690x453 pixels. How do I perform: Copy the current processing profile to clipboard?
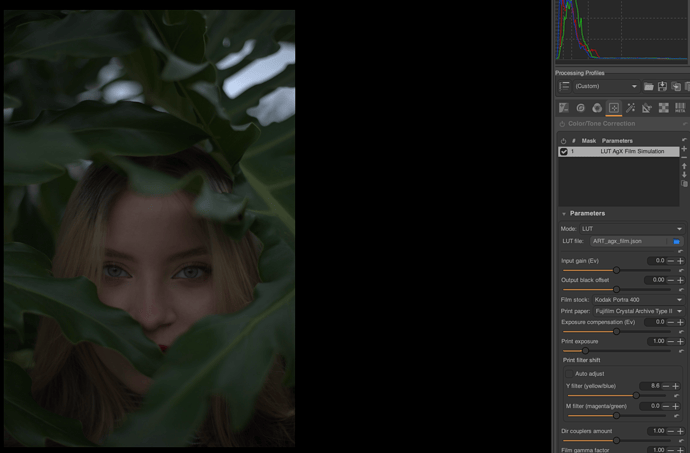(x=676, y=86)
